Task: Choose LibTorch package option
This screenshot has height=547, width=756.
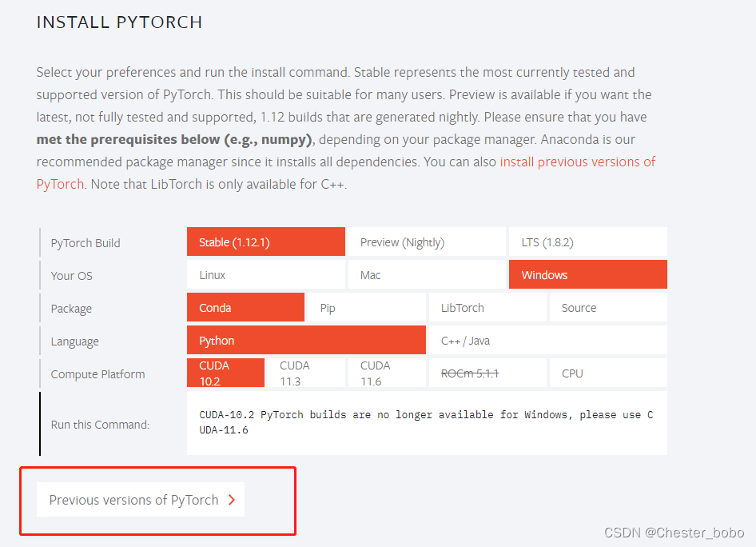Action: coord(487,308)
